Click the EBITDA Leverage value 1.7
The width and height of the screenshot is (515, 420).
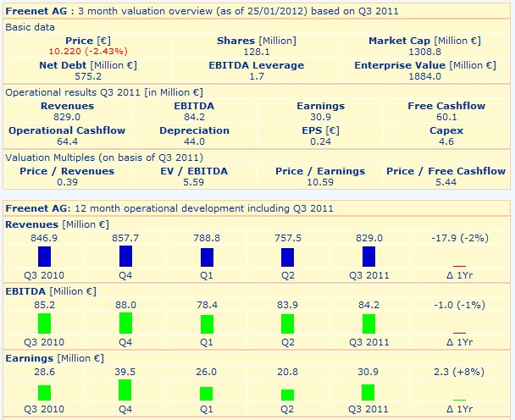click(x=256, y=76)
